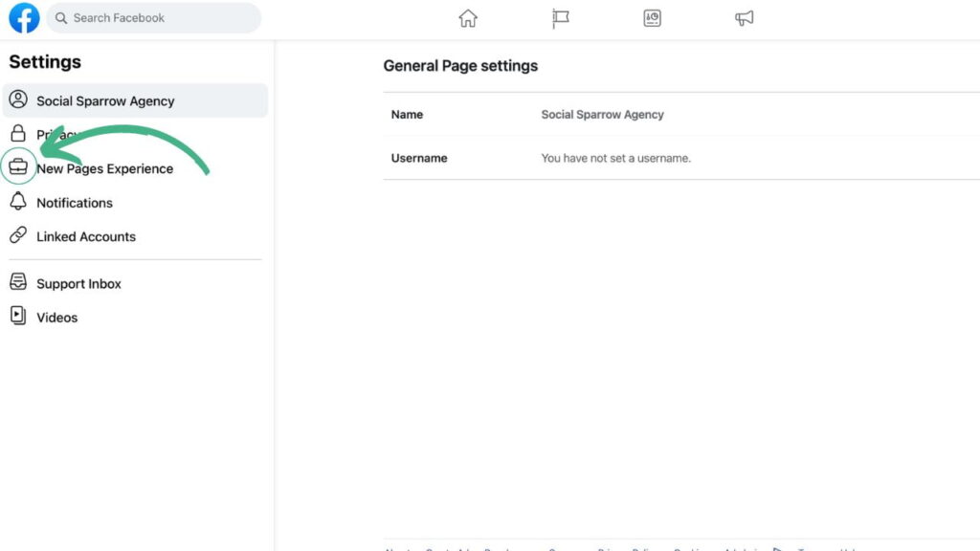Click the profile icon beside Social Sparrow Agency
This screenshot has width=980, height=551.
point(18,99)
